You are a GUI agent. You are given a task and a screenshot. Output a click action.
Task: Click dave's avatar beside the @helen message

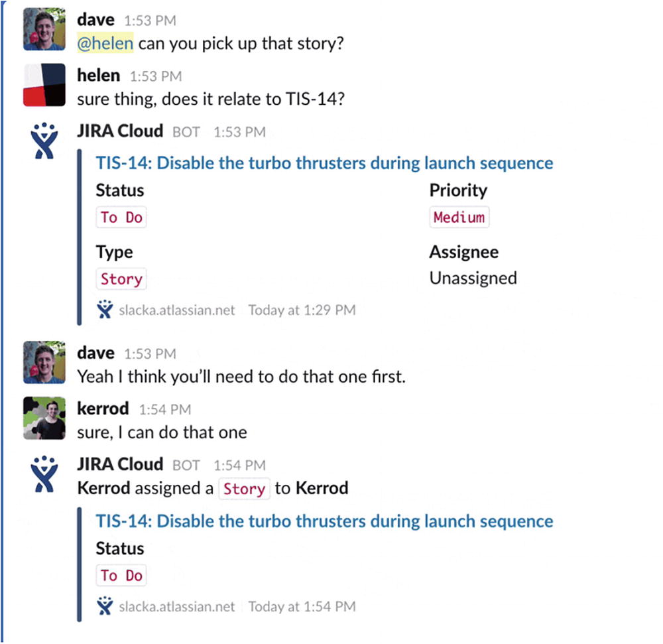pyautogui.click(x=44, y=29)
